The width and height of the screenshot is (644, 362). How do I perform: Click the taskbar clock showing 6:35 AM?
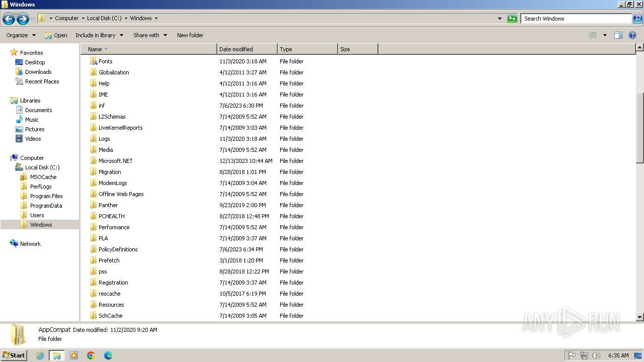point(618,355)
